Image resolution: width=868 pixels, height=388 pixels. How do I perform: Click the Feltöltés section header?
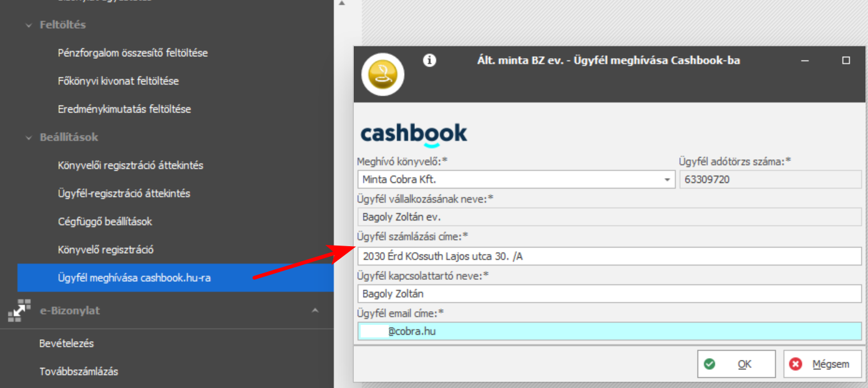click(62, 26)
